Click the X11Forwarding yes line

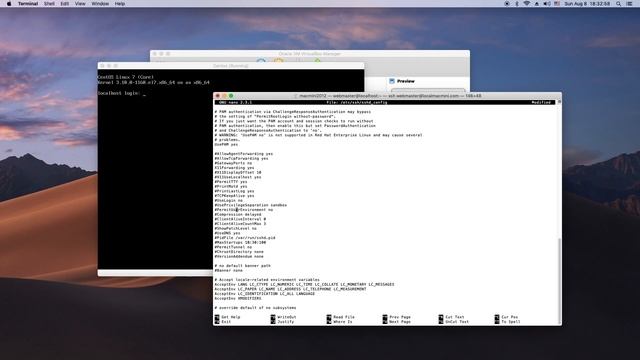pyautogui.click(x=234, y=168)
